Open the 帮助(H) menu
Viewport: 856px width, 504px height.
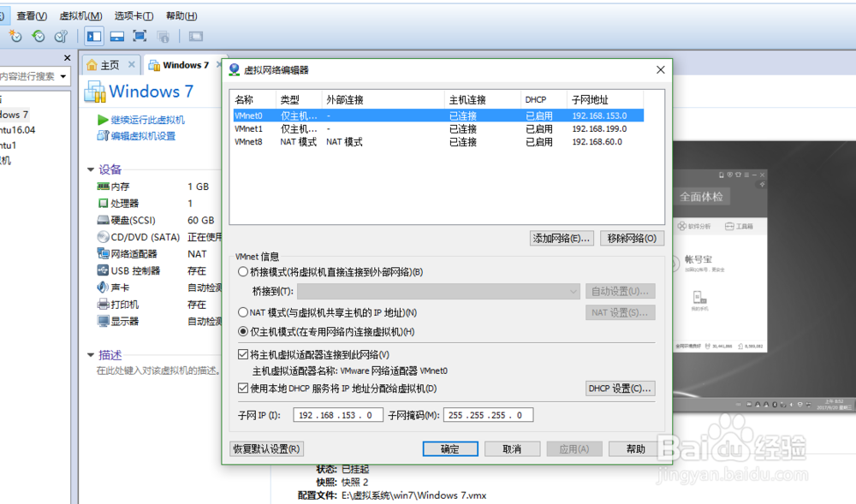[181, 15]
